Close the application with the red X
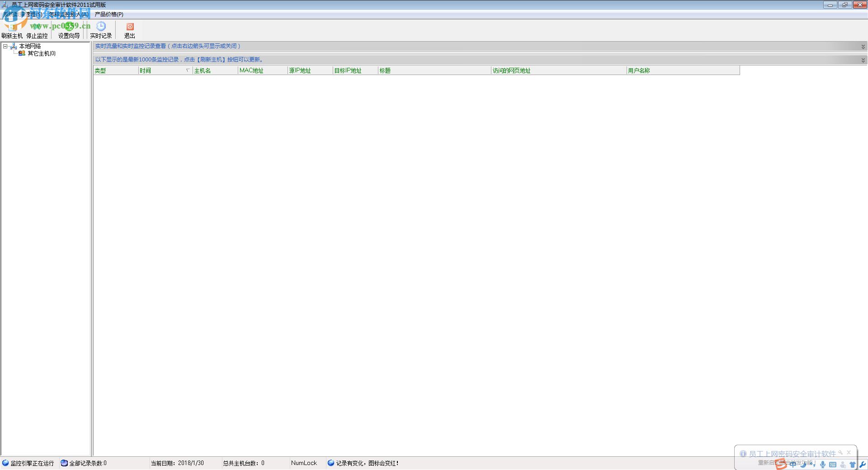The height and width of the screenshot is (470, 868). (x=859, y=5)
